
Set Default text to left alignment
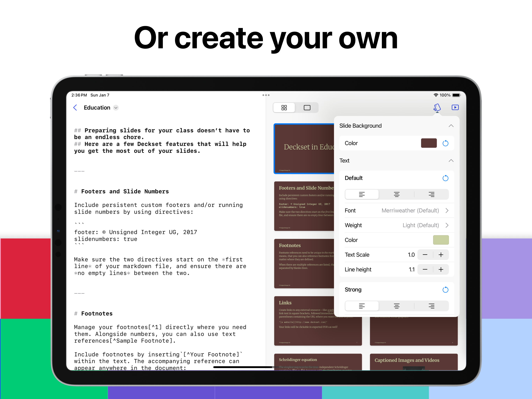point(362,194)
